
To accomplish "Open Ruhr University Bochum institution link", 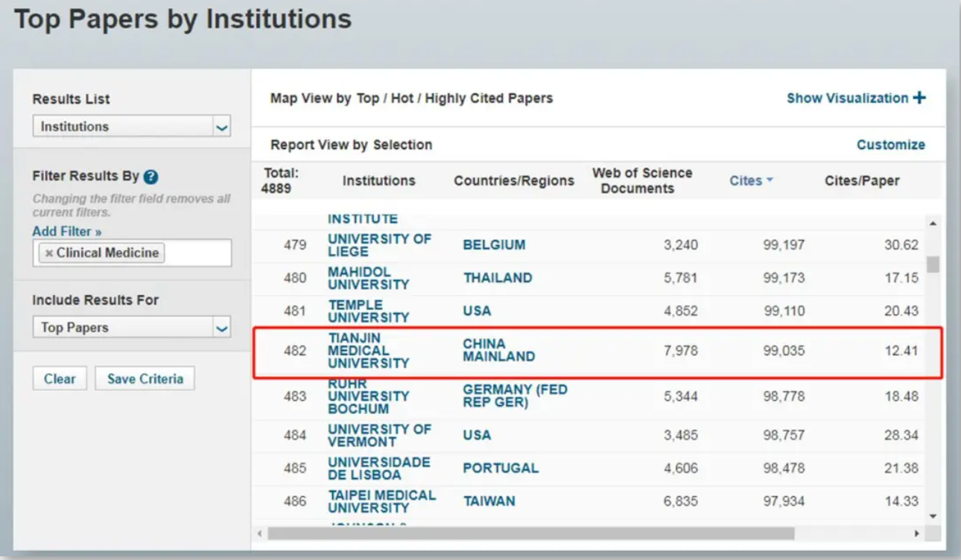I will tap(369, 396).
